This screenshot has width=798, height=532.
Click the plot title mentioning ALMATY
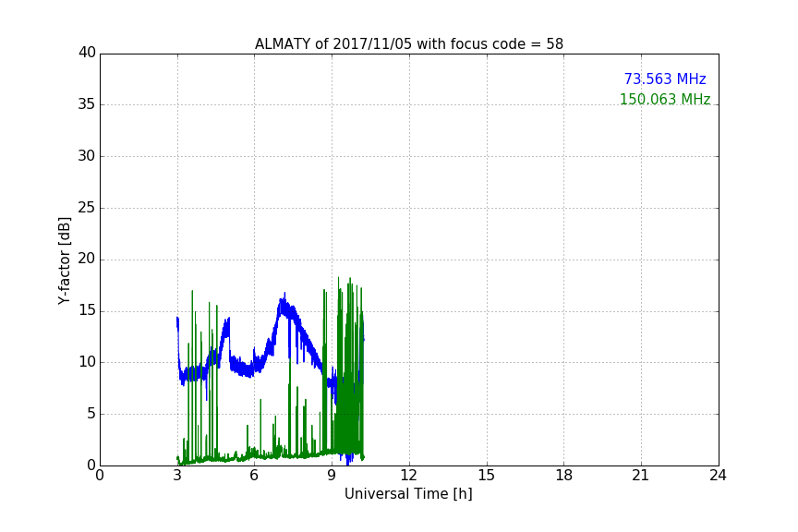(408, 44)
